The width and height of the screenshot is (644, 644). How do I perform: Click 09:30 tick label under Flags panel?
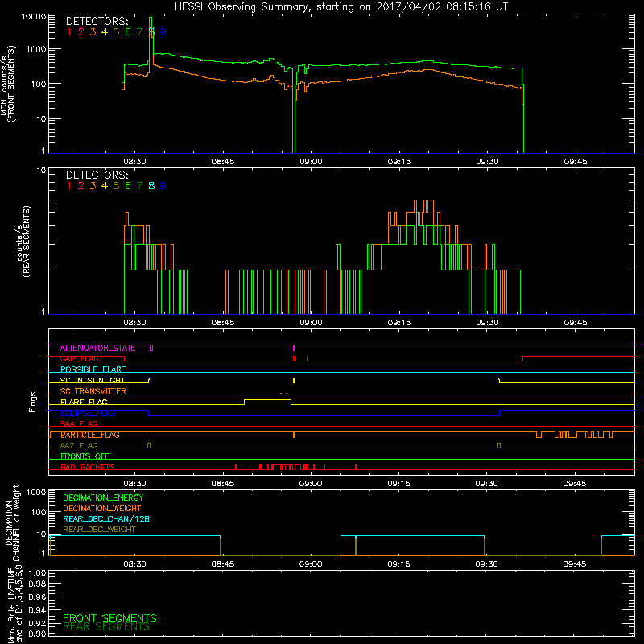(x=487, y=484)
